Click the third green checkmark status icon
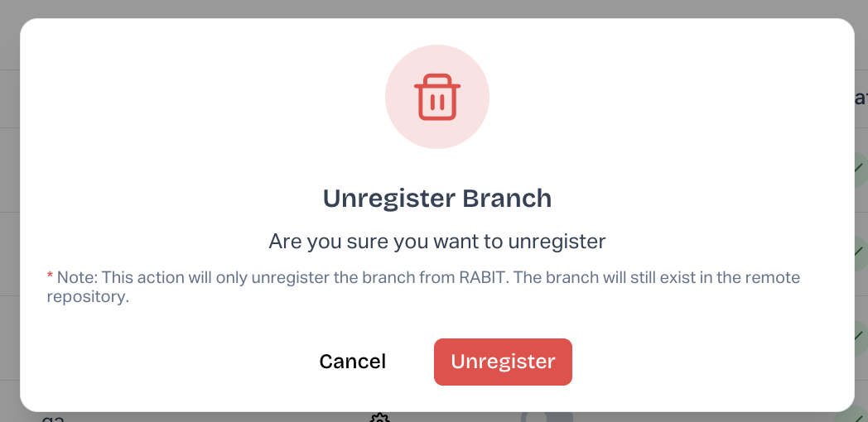Image resolution: width=868 pixels, height=422 pixels. click(860, 337)
